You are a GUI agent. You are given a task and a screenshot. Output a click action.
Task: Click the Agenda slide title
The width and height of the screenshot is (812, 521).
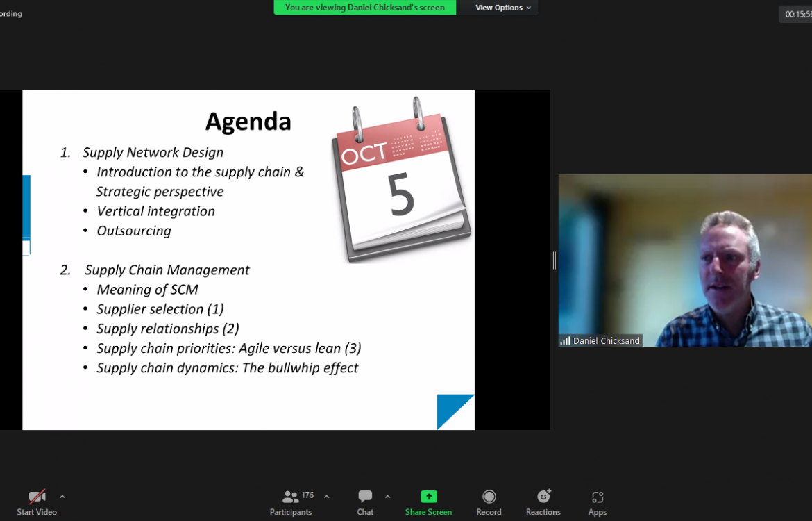point(248,122)
